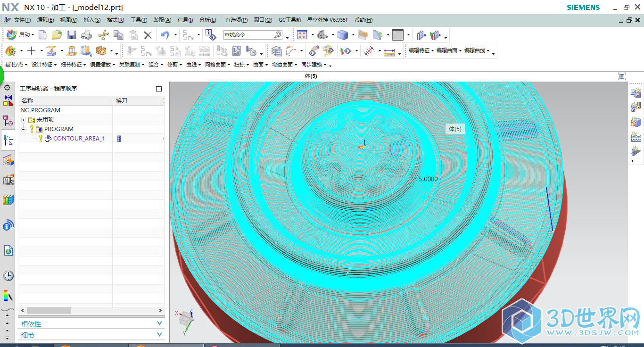Create a new file with New icon
This screenshot has width=644, height=347.
[x=42, y=34]
